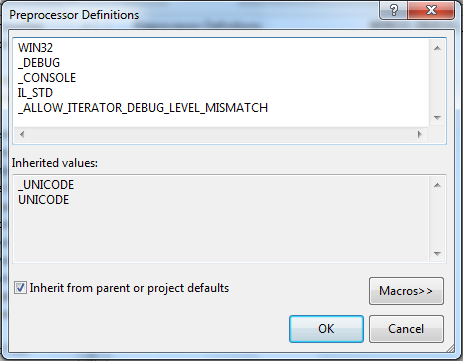Click the help question mark button
Viewport: 463px width, 361px height.
393,10
